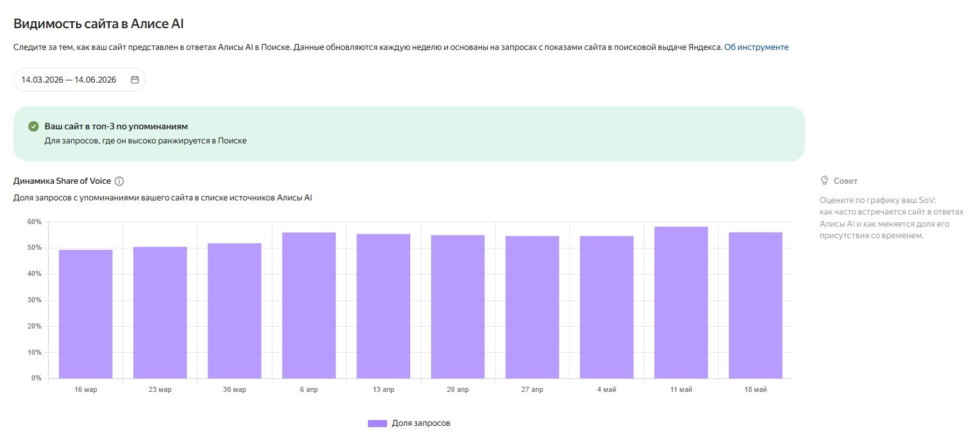
Task: Click the 30 мар bar in the chart
Action: pyautogui.click(x=235, y=311)
